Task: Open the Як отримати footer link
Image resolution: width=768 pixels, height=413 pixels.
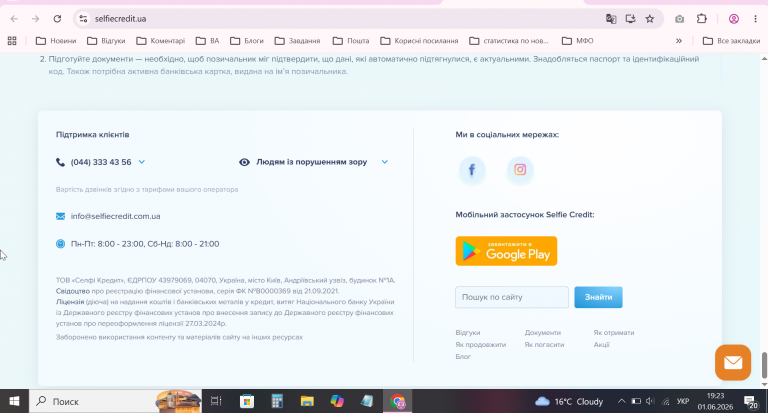Action: pos(614,333)
